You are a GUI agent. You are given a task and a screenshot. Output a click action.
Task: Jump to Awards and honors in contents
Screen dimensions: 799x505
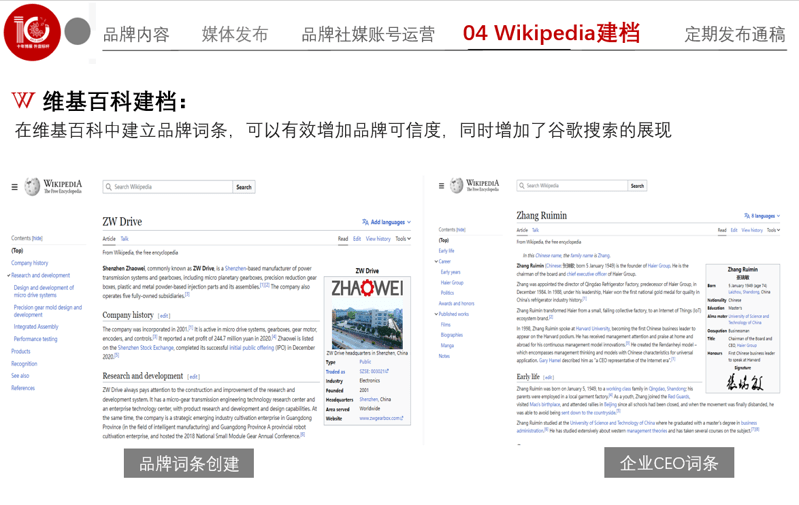pyautogui.click(x=457, y=304)
